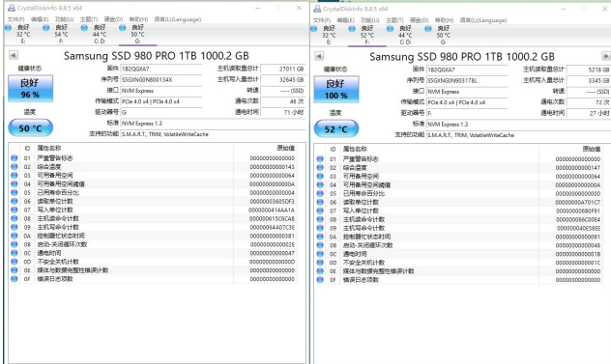Click the Samsung SSD 980 PRO title in G: window
The image size is (611, 364).
click(157, 56)
